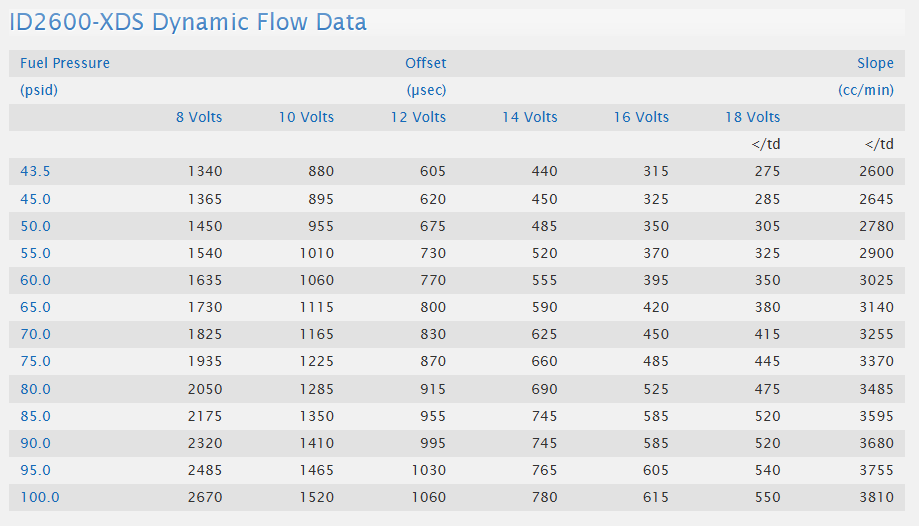Select the 75.0 fuel pressure row label

pos(35,361)
